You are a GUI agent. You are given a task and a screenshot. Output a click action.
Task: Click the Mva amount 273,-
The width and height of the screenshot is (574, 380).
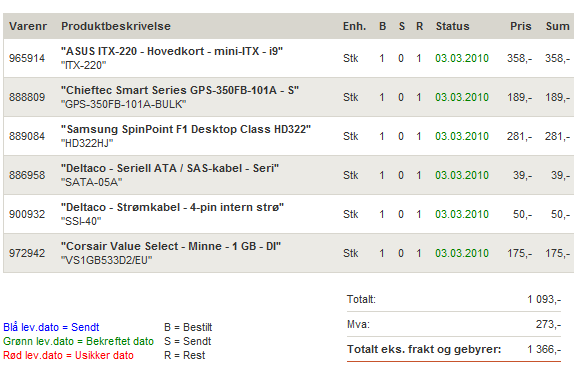(548, 324)
